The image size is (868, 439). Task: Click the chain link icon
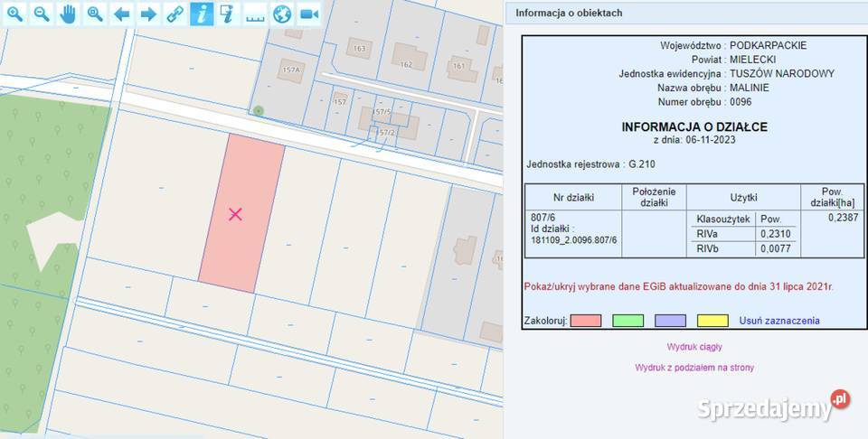tap(175, 14)
